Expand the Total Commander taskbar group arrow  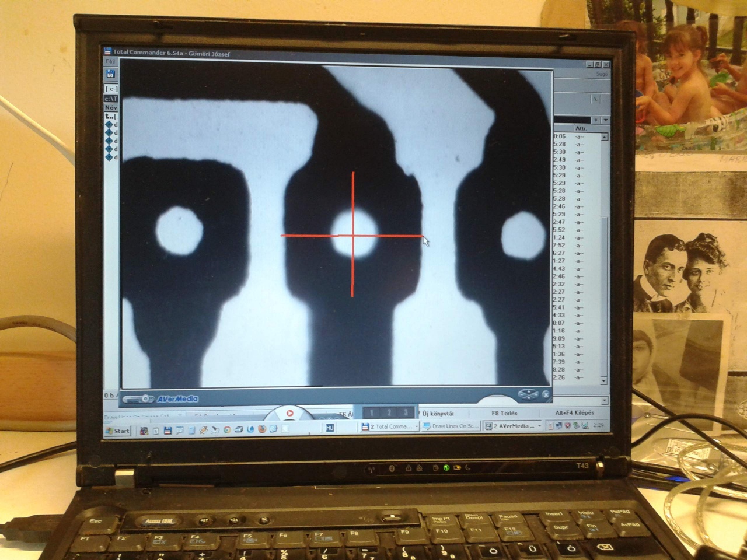click(x=417, y=427)
